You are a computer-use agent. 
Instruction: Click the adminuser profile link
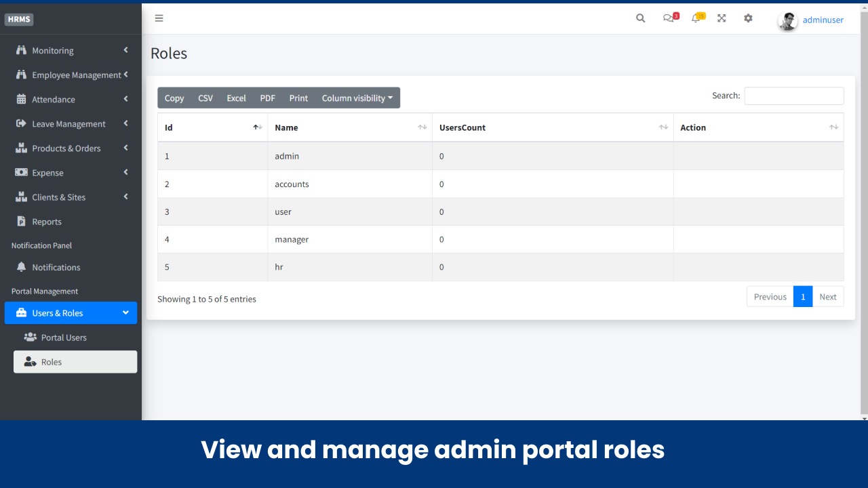click(x=823, y=20)
